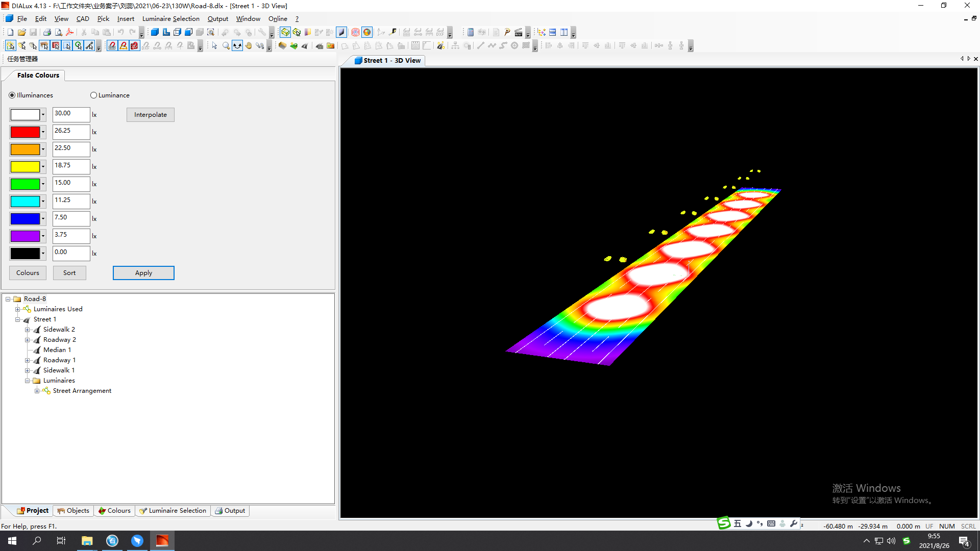Open the Luminaire Selection menu
This screenshot has height=551, width=980.
click(x=171, y=19)
